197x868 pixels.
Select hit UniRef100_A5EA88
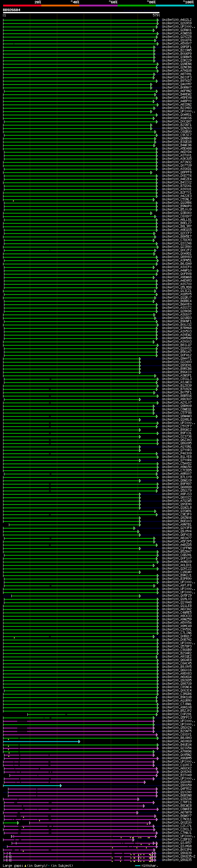[x=177, y=149]
